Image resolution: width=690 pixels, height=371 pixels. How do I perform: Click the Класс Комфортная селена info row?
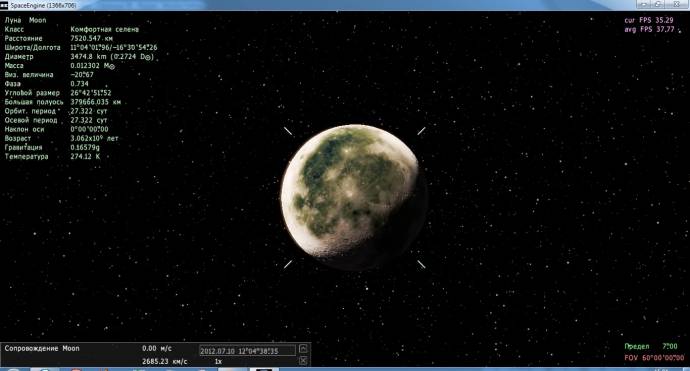tap(71, 29)
